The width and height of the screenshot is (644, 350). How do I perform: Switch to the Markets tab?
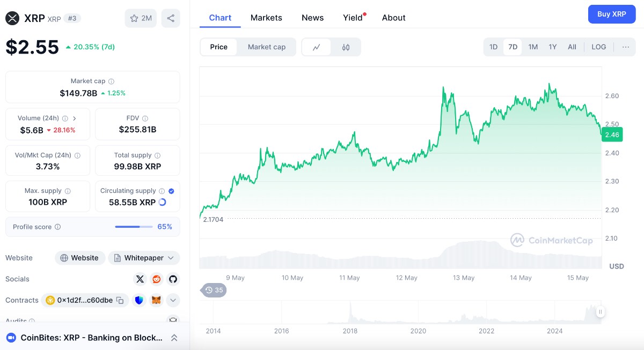pyautogui.click(x=266, y=18)
